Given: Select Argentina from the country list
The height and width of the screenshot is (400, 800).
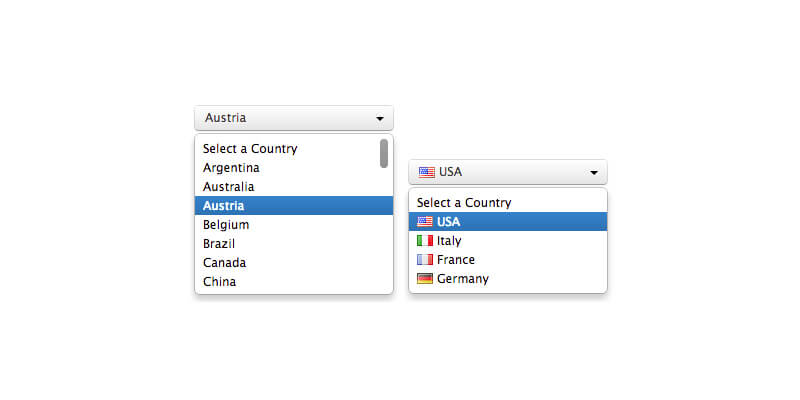Looking at the screenshot, I should click(231, 168).
